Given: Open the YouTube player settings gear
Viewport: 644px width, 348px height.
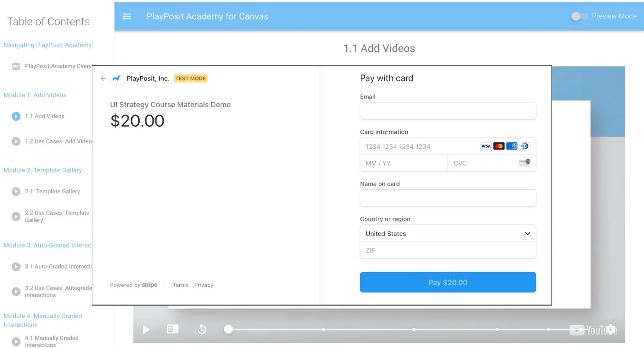Looking at the screenshot, I should (x=611, y=329).
